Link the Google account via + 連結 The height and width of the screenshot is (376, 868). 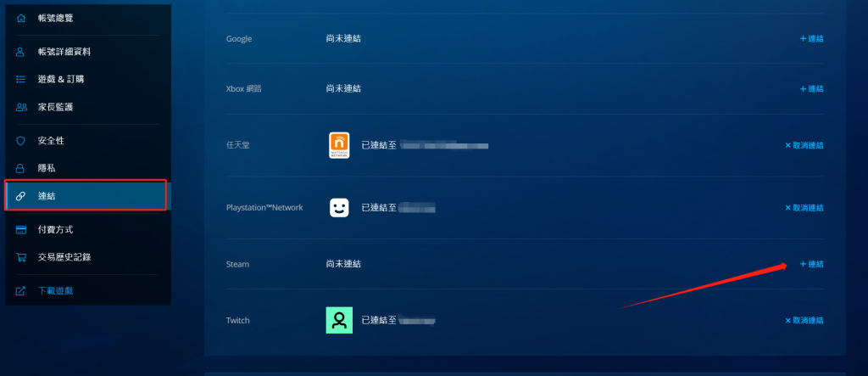(811, 39)
